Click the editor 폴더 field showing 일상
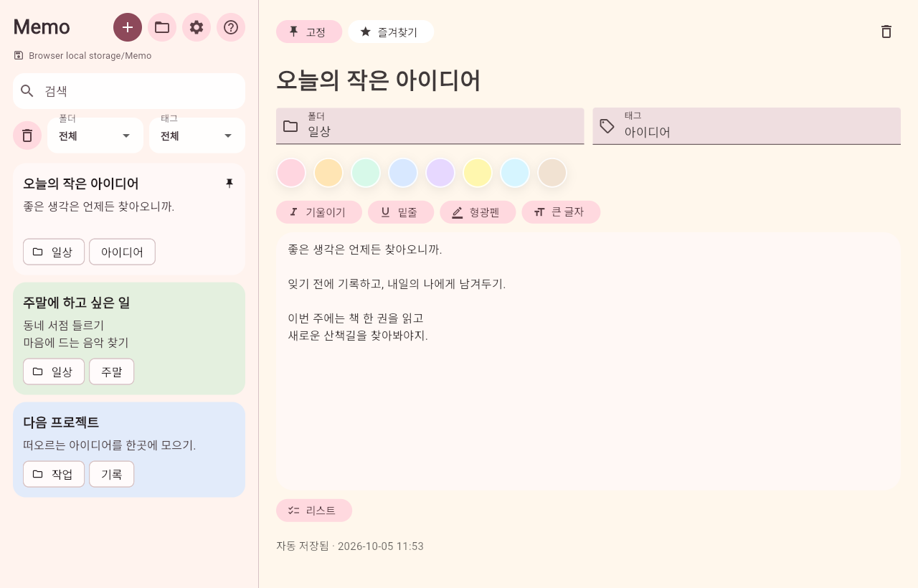918x588 pixels. (x=430, y=126)
